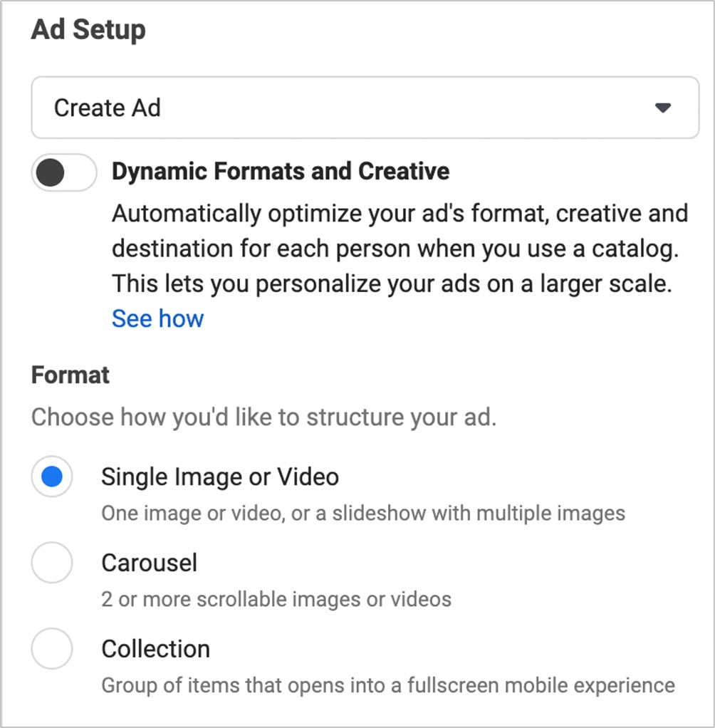Click the 'Create Ad' text in the dropdown
Screen dimensions: 715x728
tap(108, 108)
